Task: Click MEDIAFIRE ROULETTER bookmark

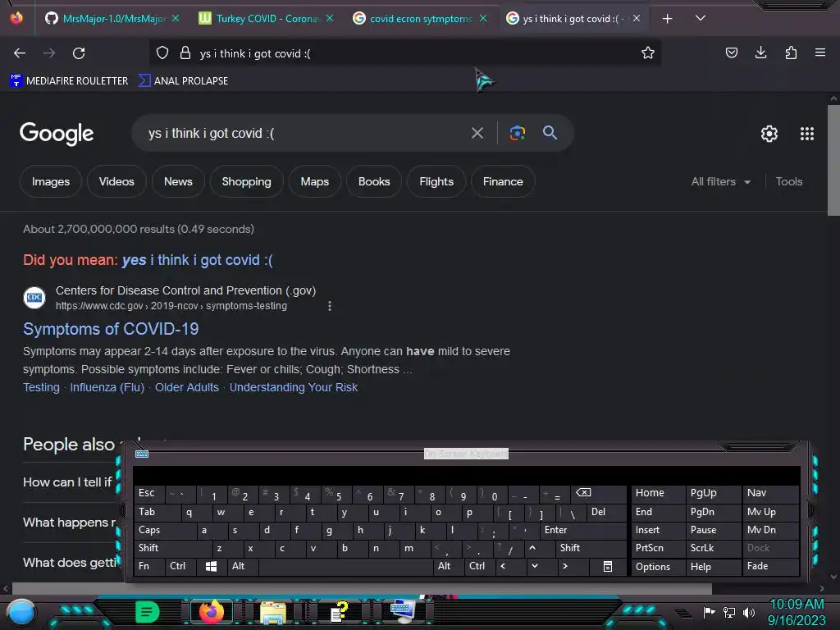Action: pyautogui.click(x=69, y=81)
